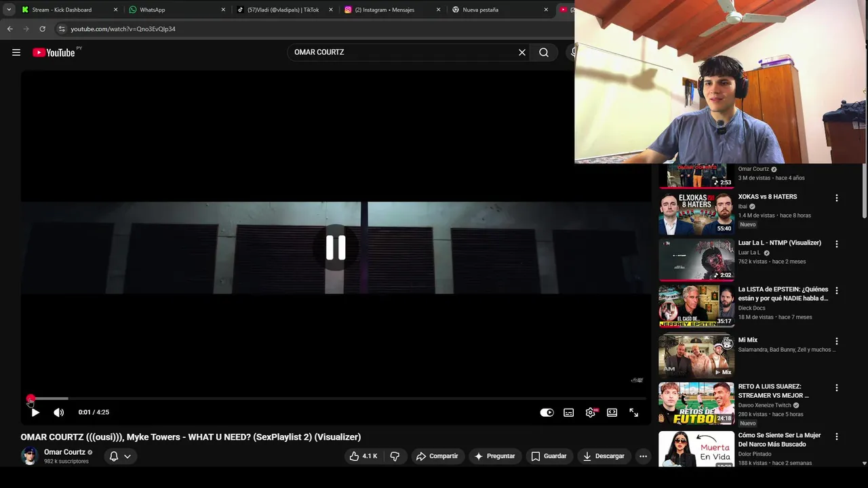View site information icon in address bar
Screen dimensions: 868x488
click(62, 29)
